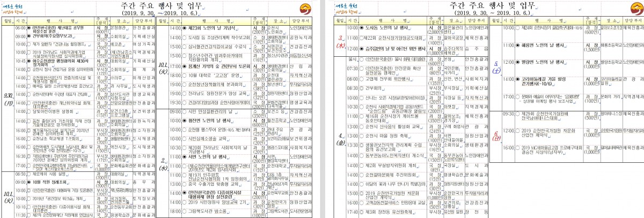Image resolution: width=644 pixels, height=218 pixels.
Task: Click event '간부회의(주요업무보고)'
Action: (53, 36)
